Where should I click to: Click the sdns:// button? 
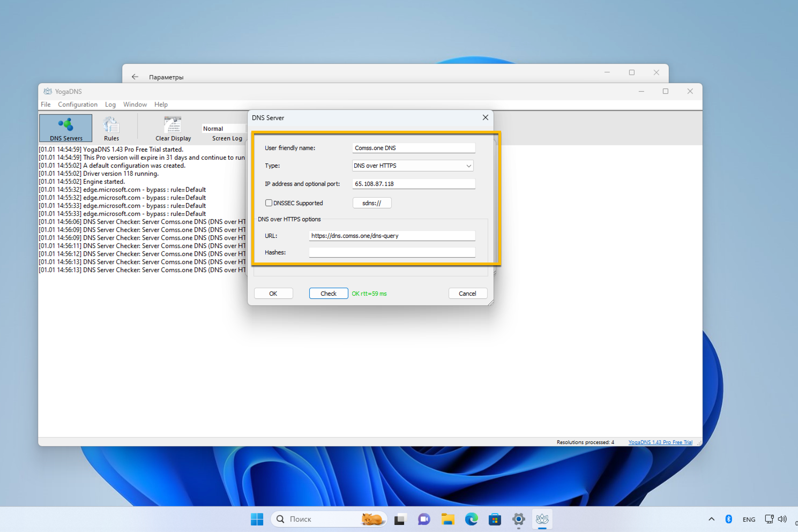pos(372,203)
